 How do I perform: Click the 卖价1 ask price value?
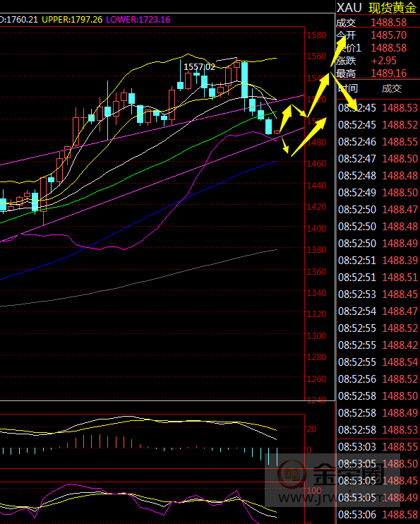click(x=389, y=48)
